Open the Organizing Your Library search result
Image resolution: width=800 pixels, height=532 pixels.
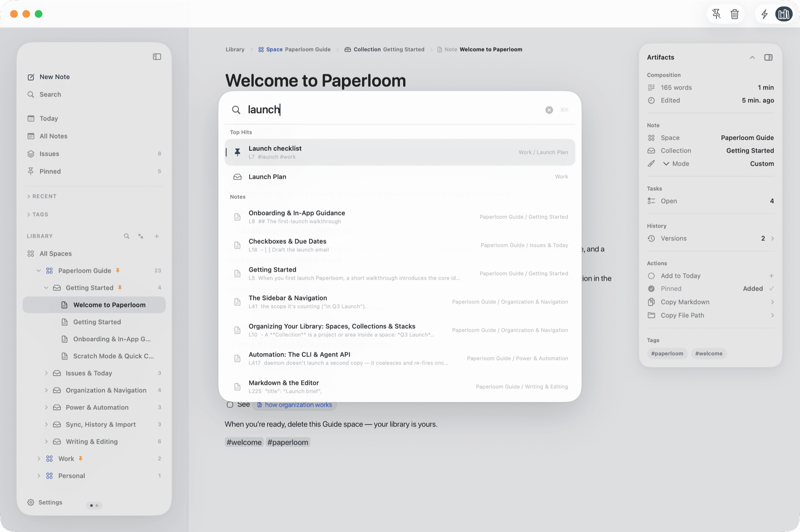tap(400, 330)
